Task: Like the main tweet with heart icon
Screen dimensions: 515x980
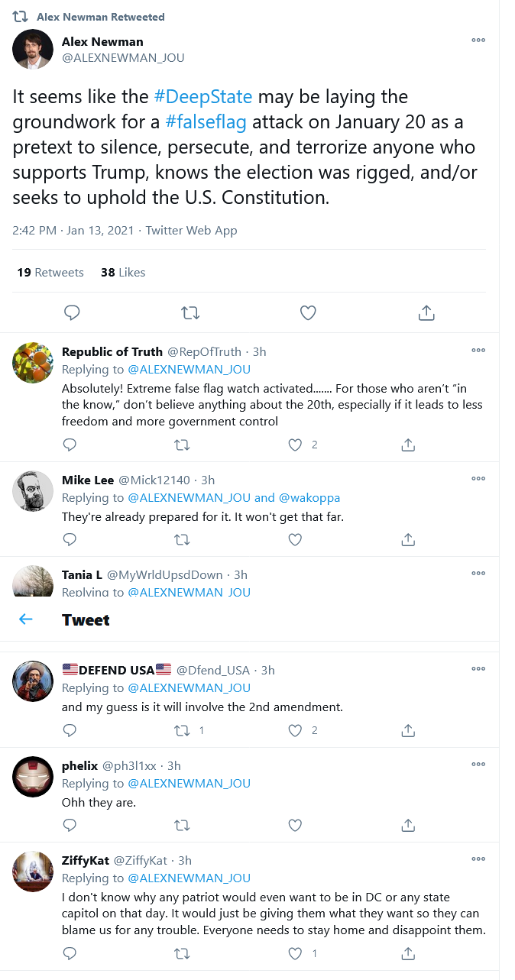Action: click(x=308, y=312)
